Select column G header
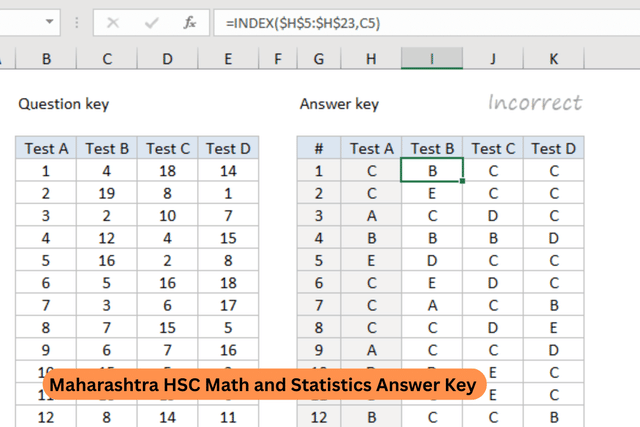 pos(318,60)
